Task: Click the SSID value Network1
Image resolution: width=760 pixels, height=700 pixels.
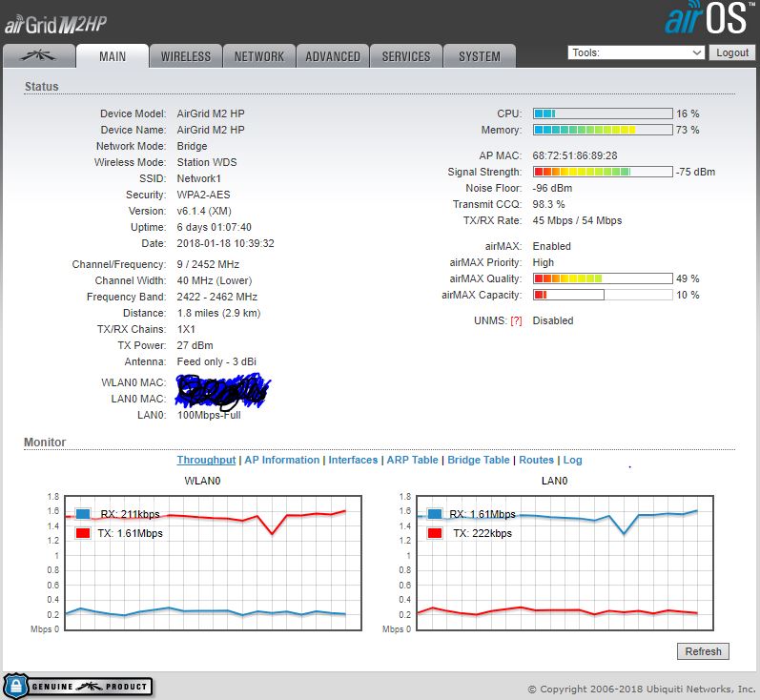Action: coord(198,178)
